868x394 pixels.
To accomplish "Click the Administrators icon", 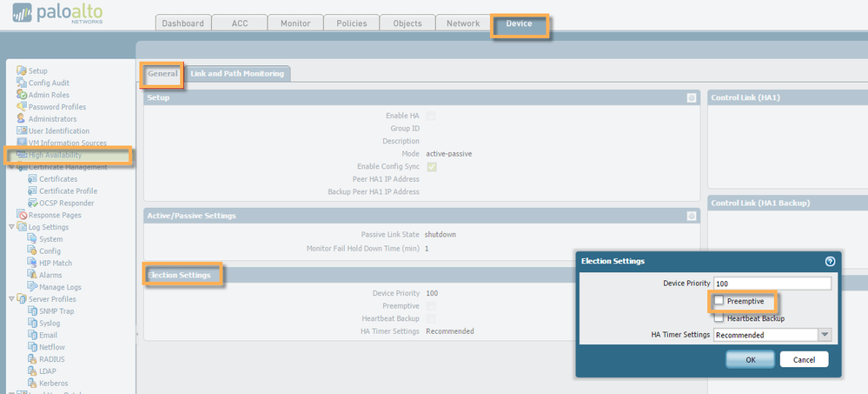I will click(22, 118).
